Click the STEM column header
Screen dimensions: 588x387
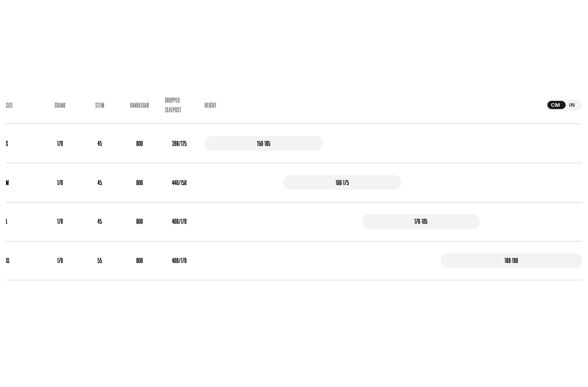coord(100,105)
